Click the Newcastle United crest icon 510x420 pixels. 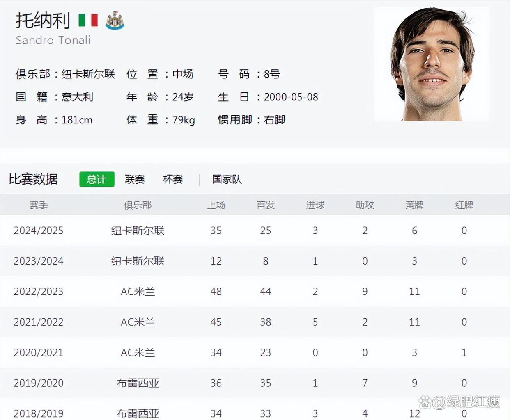(115, 20)
